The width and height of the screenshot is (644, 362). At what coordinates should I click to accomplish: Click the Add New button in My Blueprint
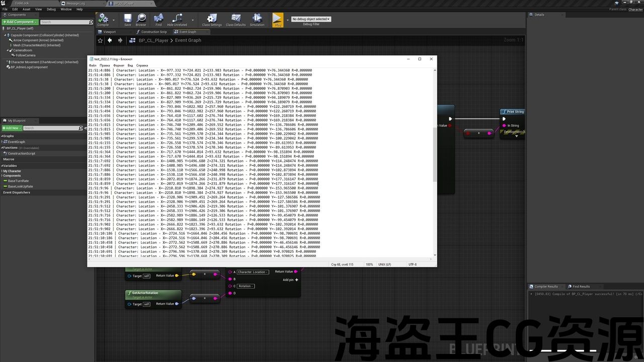point(12,128)
